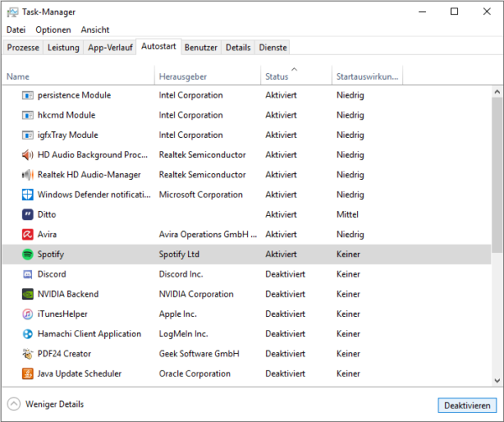Viewport: 504px width, 422px height.
Task: Click the Avira red icon
Action: tap(28, 235)
